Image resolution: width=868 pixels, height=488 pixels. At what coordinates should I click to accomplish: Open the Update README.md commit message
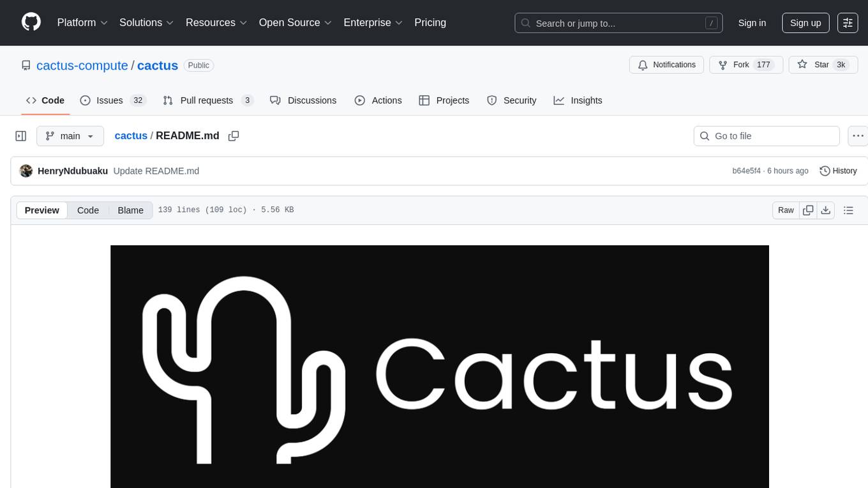[156, 171]
